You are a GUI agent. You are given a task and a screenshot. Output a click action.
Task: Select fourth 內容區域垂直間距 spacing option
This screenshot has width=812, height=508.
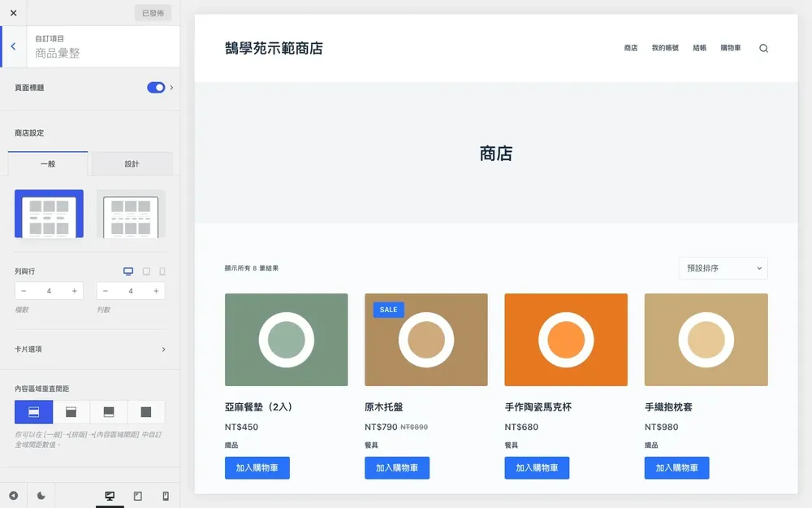(x=146, y=412)
